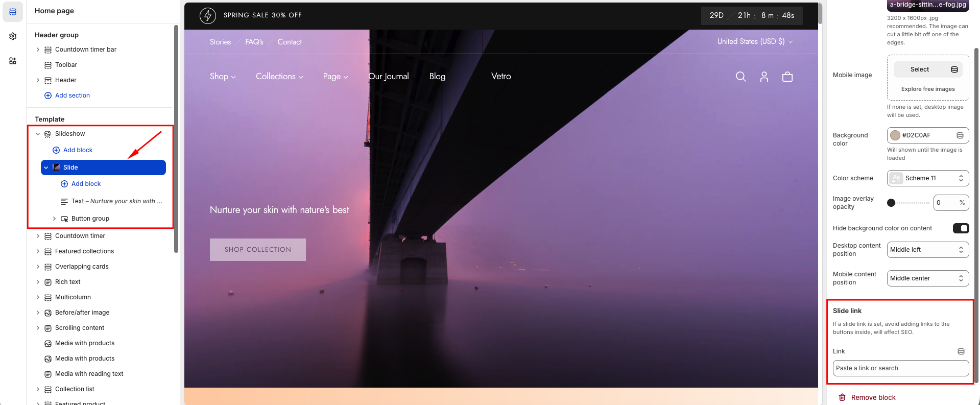Collapse the Slideshow section in tree
The width and height of the screenshot is (980, 405).
pyautogui.click(x=38, y=134)
